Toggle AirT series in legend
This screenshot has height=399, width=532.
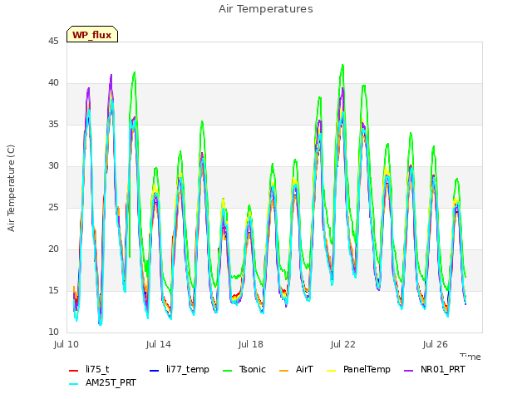296,369
